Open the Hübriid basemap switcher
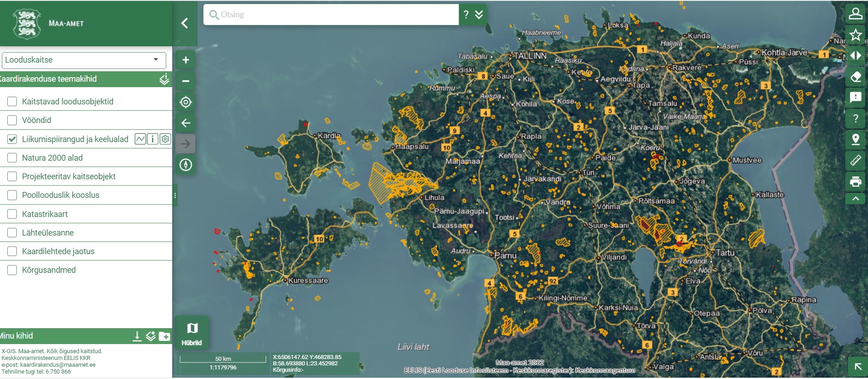The width and height of the screenshot is (868, 379). click(192, 333)
